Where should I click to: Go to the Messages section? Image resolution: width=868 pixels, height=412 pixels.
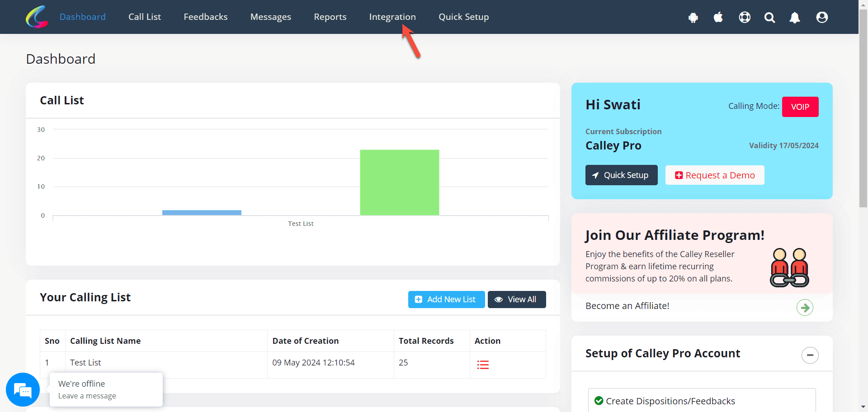click(270, 17)
